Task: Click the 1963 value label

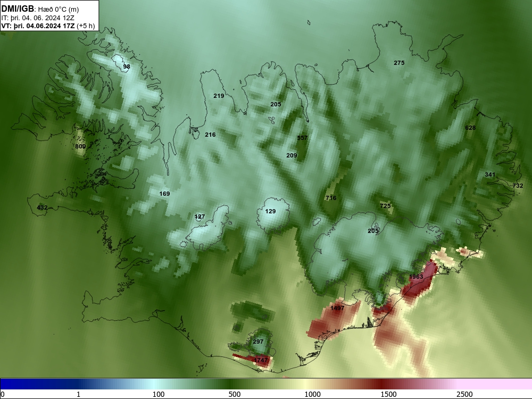Action: click(x=416, y=277)
